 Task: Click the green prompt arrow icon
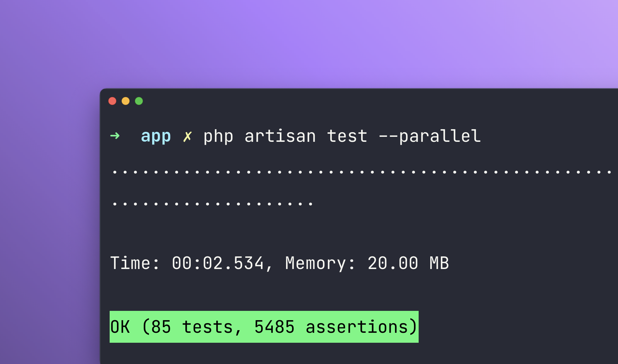[x=115, y=136]
